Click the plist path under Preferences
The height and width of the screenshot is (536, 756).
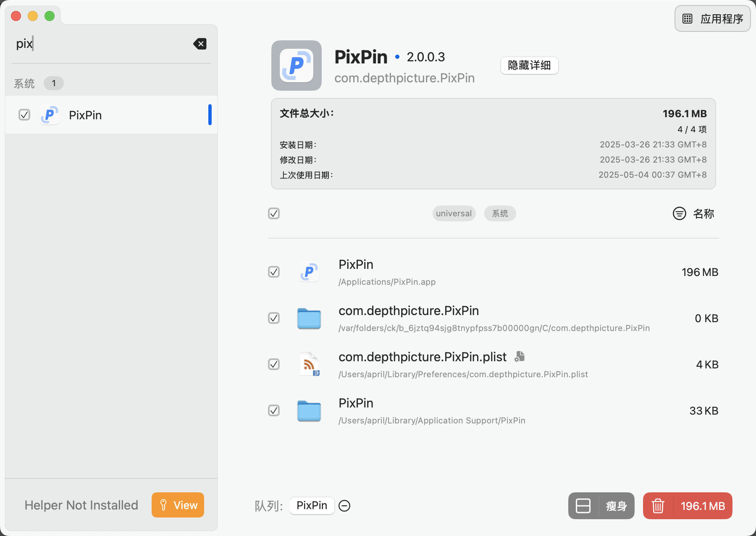(463, 374)
